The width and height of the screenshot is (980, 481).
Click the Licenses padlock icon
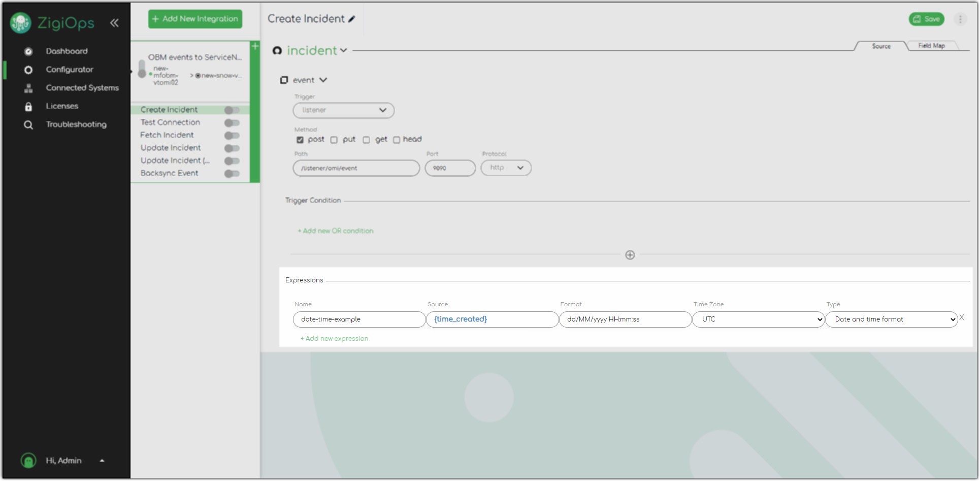click(28, 106)
